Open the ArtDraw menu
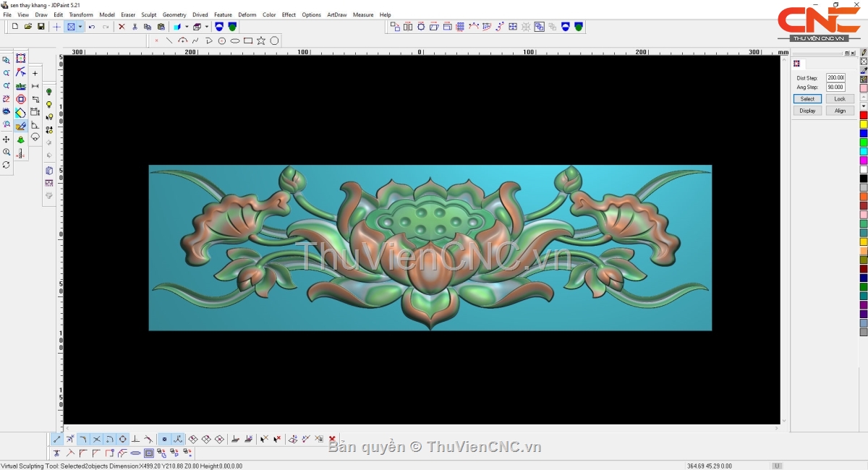 click(336, 14)
